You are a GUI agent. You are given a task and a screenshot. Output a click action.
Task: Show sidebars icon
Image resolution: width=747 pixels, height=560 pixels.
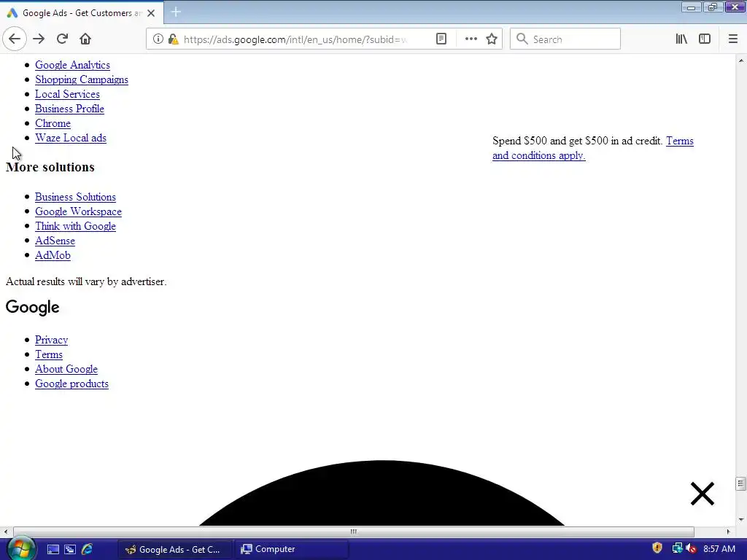[x=705, y=39]
